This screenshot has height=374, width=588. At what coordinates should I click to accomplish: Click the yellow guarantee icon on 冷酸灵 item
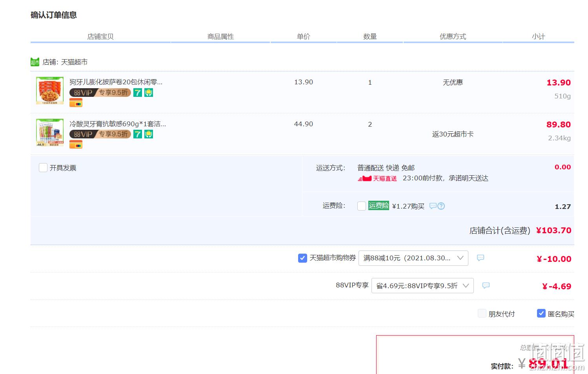point(149,134)
